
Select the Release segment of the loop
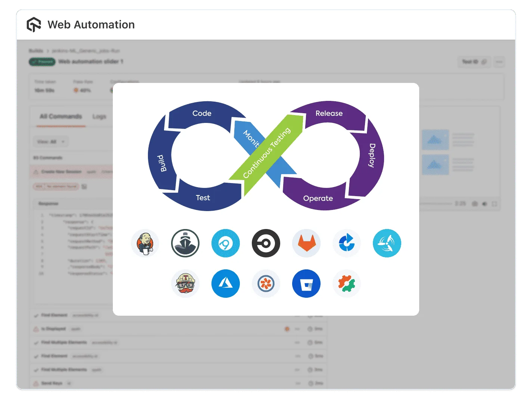tap(329, 114)
